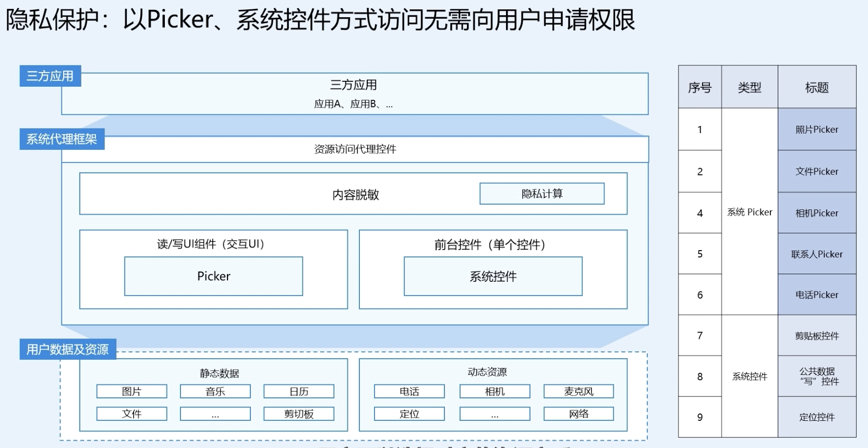Click the 麦克风 box
The width and height of the screenshot is (868, 448).
point(579,392)
